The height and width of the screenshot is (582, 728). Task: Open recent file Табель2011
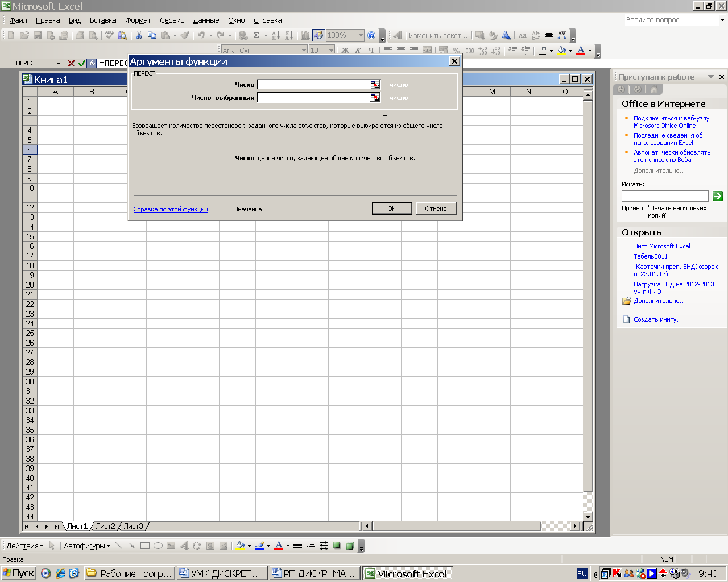651,256
